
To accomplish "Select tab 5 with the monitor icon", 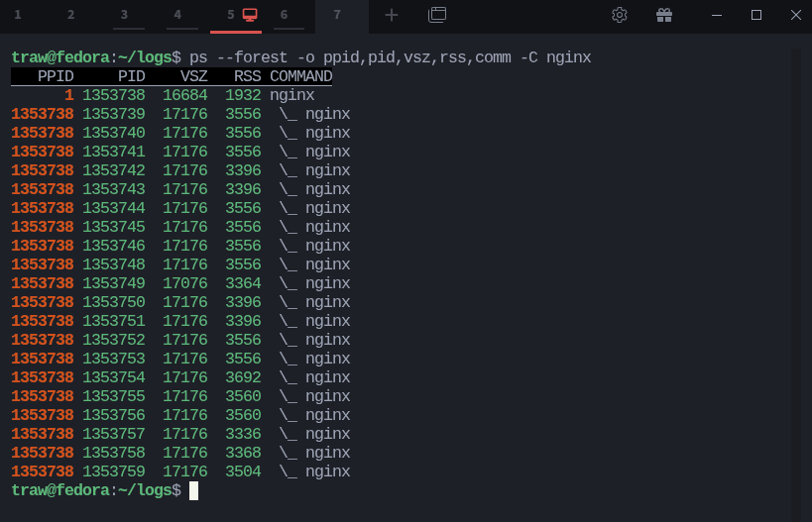I will (236, 17).
